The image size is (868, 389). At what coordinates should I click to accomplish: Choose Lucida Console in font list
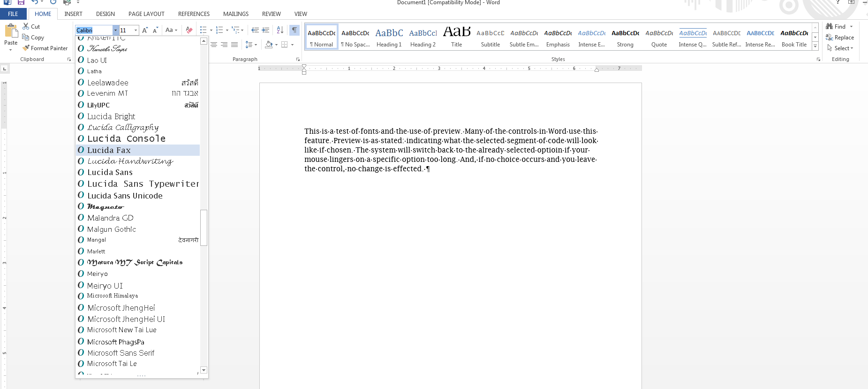(x=138, y=138)
